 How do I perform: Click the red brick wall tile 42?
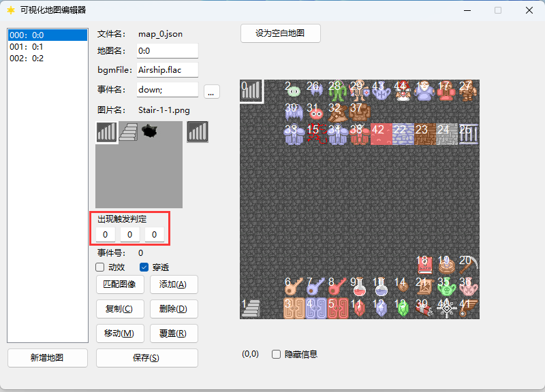tap(381, 134)
